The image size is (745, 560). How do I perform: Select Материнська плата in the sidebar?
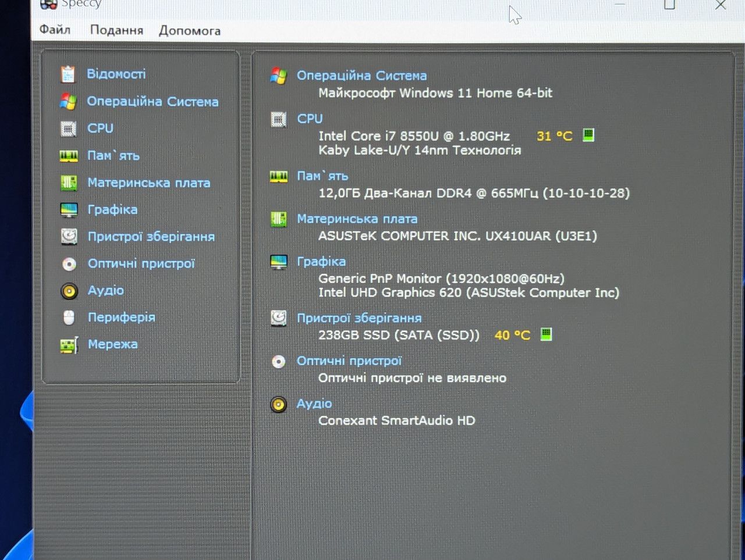149,183
